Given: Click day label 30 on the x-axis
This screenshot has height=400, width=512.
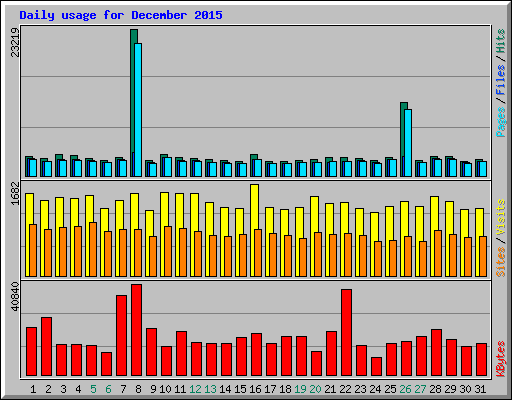Looking at the screenshot, I should pos(465,389).
